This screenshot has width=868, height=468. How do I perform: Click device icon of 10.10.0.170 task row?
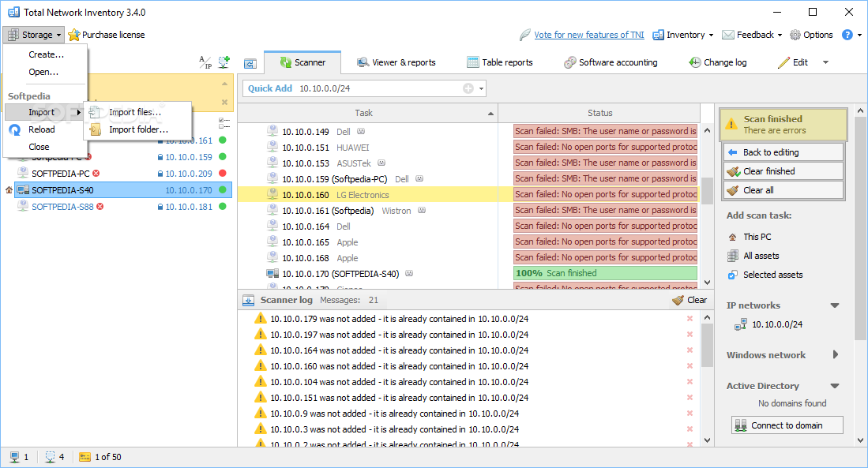272,273
